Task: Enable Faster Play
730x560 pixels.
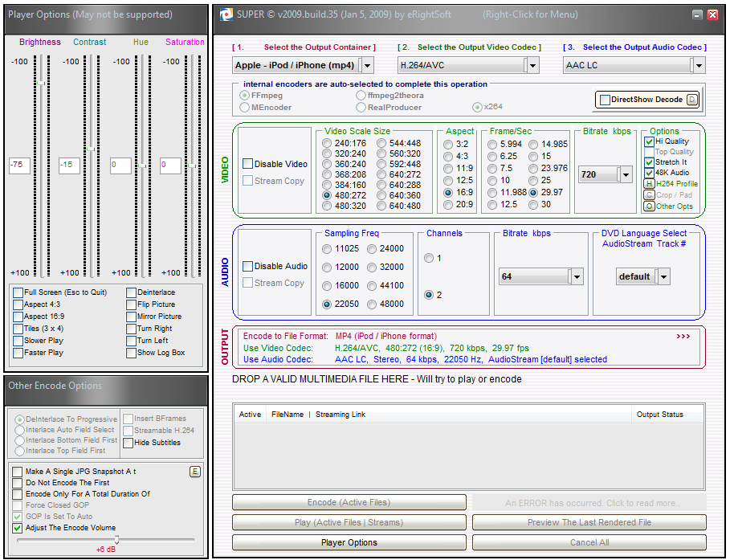Action: 18,354
